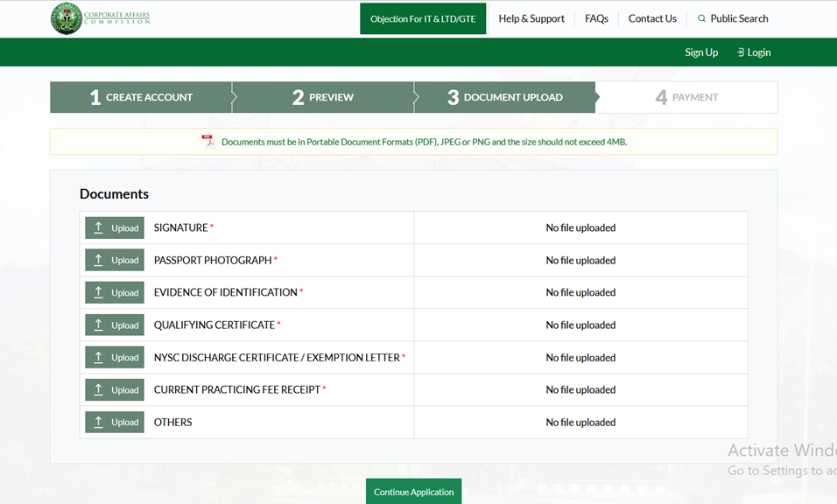Click the Login arrow icon
The width and height of the screenshot is (837, 504).
tap(741, 52)
